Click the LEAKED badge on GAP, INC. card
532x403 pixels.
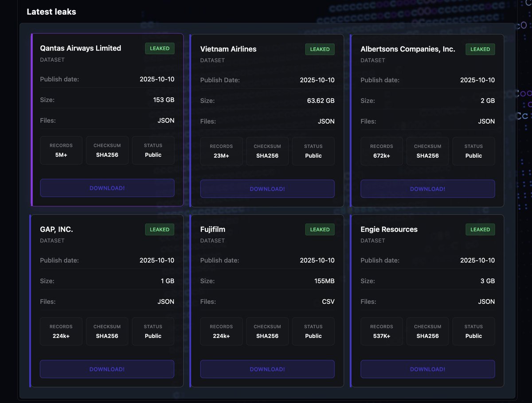(160, 229)
